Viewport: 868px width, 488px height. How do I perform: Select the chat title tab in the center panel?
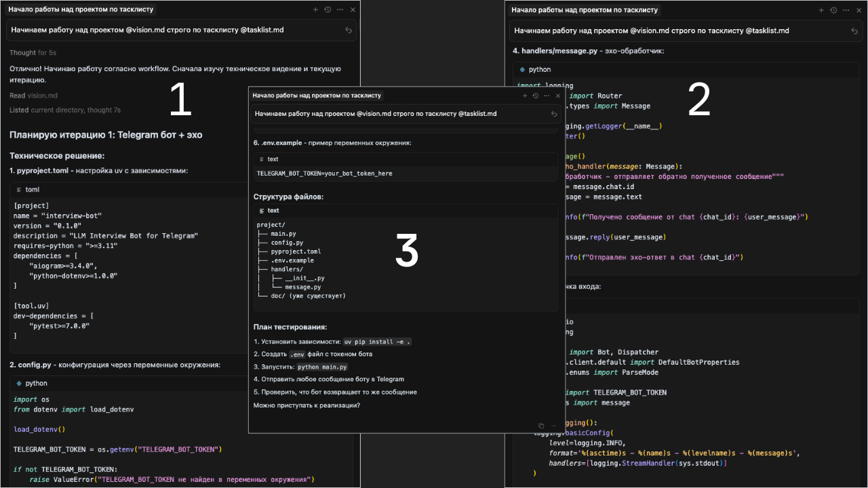coord(317,96)
